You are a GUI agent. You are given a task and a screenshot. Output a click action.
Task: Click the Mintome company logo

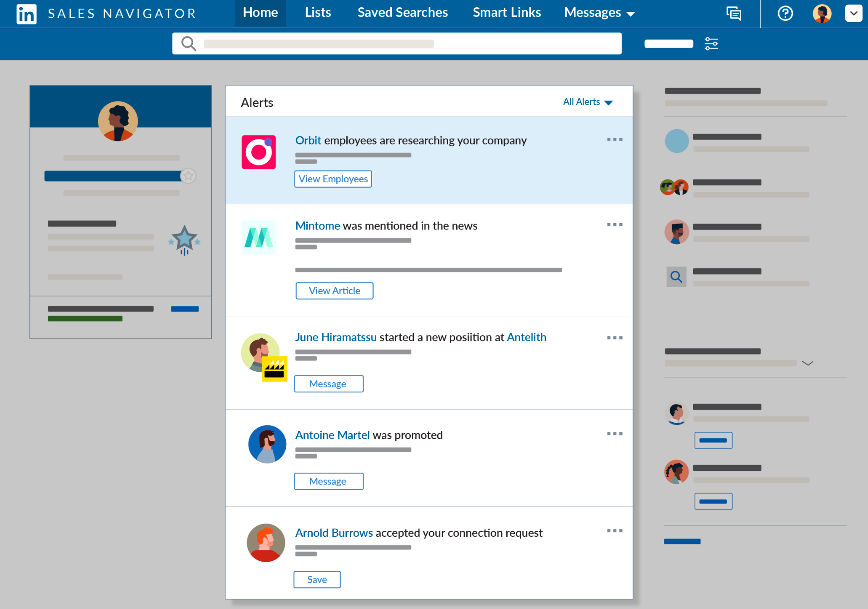point(259,237)
